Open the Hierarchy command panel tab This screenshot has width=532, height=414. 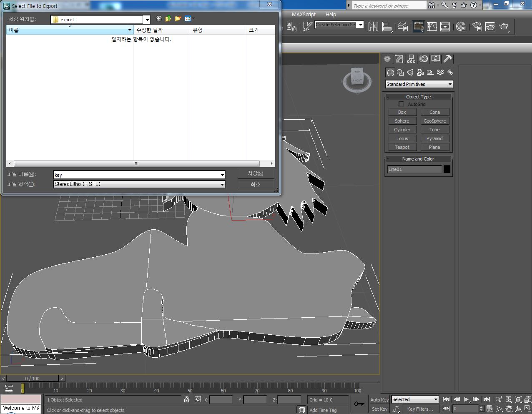pos(412,59)
